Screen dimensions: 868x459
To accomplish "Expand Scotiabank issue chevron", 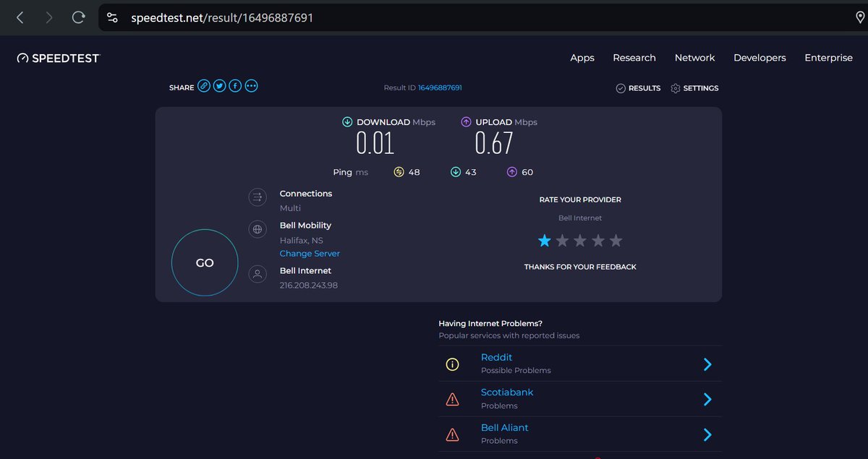I will 707,399.
